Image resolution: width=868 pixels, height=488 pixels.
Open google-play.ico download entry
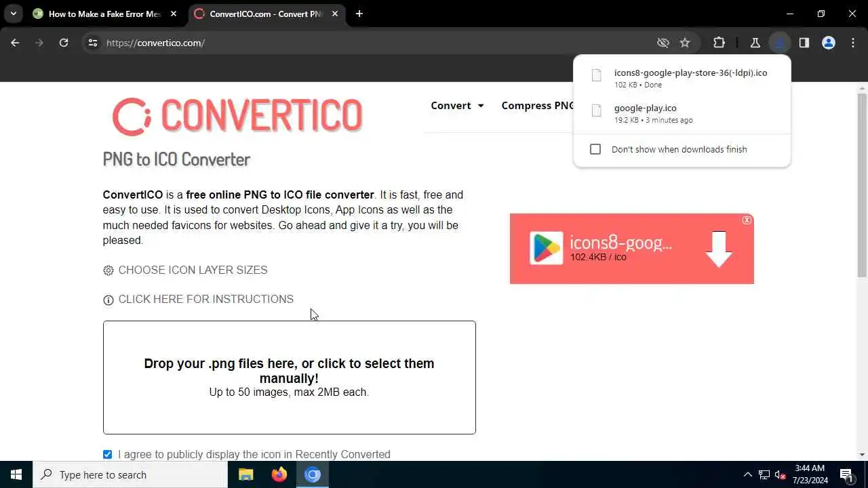coord(682,113)
